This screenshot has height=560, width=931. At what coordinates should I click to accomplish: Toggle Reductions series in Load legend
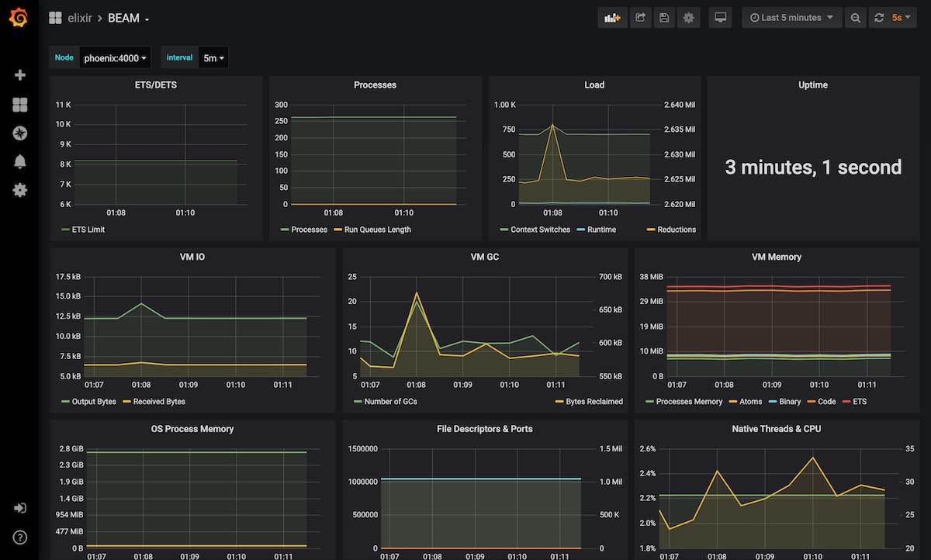click(x=676, y=230)
